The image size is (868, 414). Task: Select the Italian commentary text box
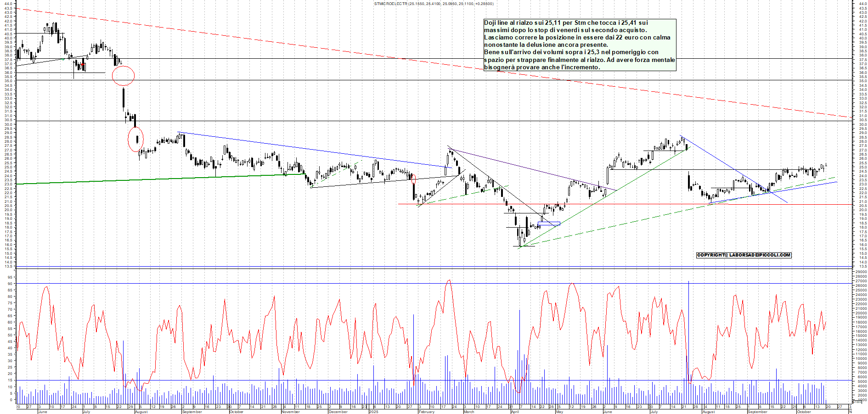coord(580,45)
